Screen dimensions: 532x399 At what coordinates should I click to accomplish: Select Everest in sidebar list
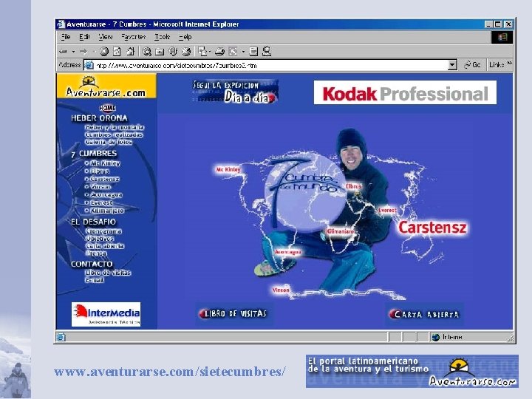[101, 202]
